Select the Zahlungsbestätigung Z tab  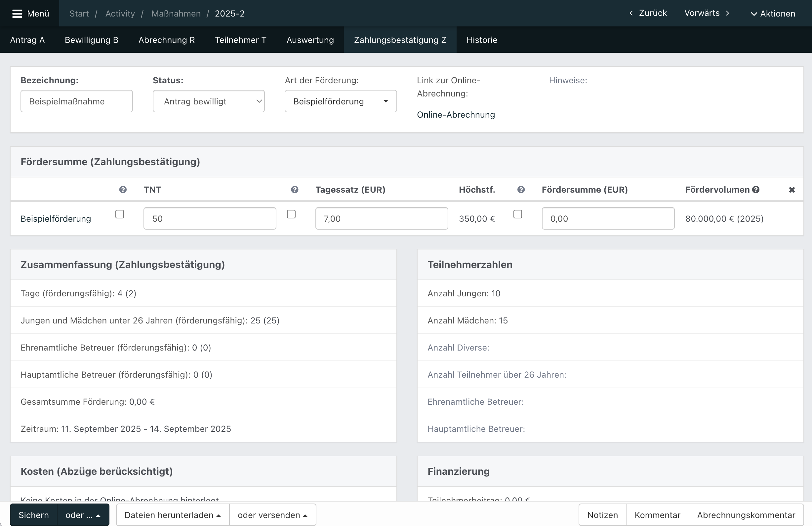[x=400, y=40]
